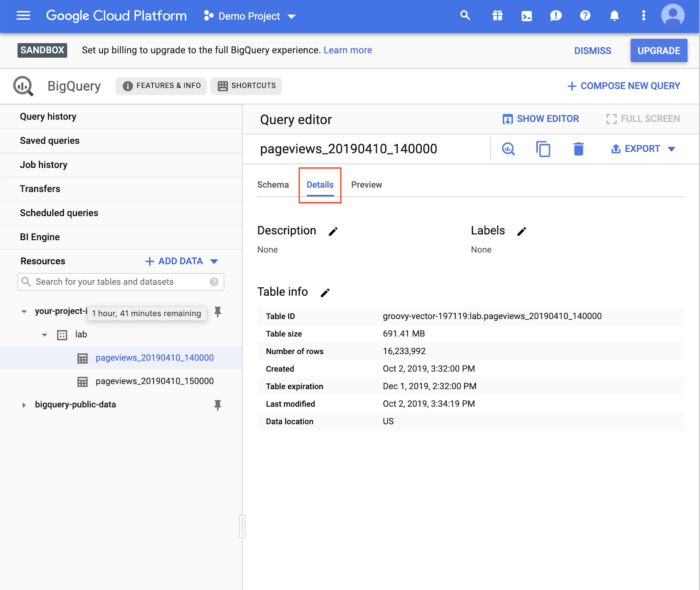Image resolution: width=700 pixels, height=590 pixels.
Task: Expand the bigquery-public-data tree node
Action: [24, 405]
